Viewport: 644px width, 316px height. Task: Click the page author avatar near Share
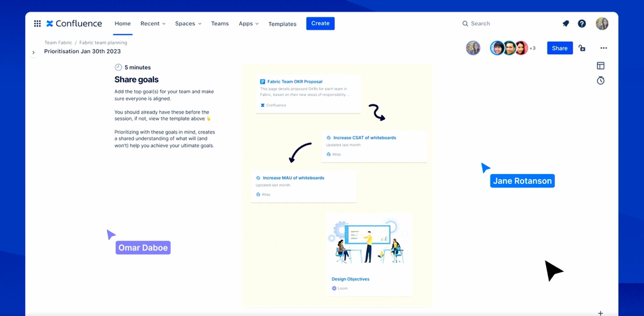(473, 48)
